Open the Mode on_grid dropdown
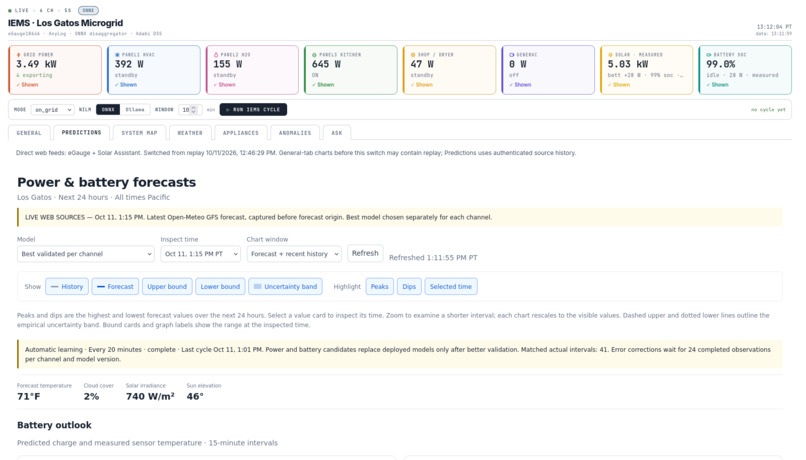 pyautogui.click(x=52, y=109)
